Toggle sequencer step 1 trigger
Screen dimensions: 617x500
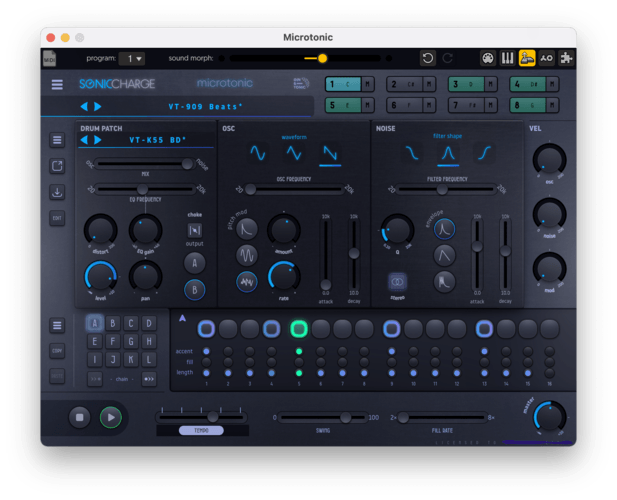click(x=206, y=329)
